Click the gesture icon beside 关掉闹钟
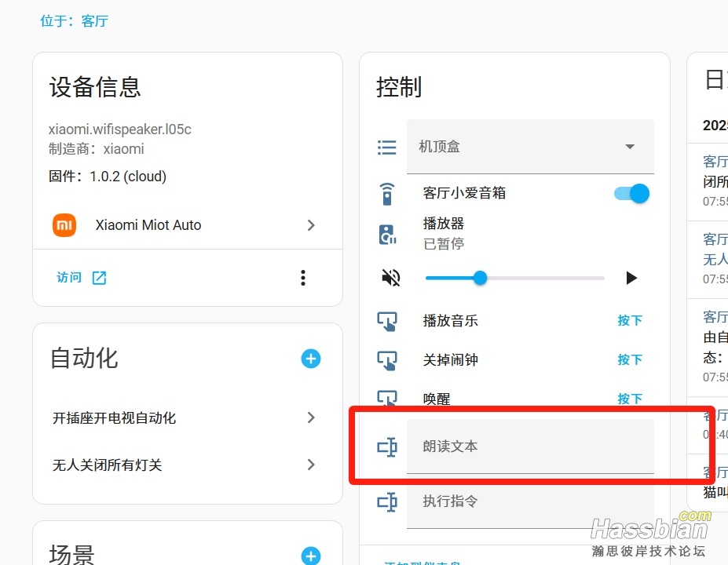The image size is (728, 565). coord(386,360)
